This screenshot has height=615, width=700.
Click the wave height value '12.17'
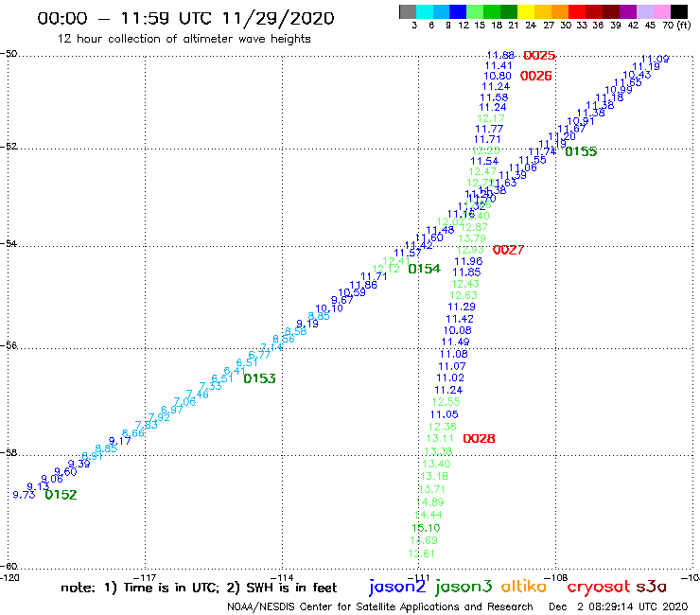(x=491, y=119)
